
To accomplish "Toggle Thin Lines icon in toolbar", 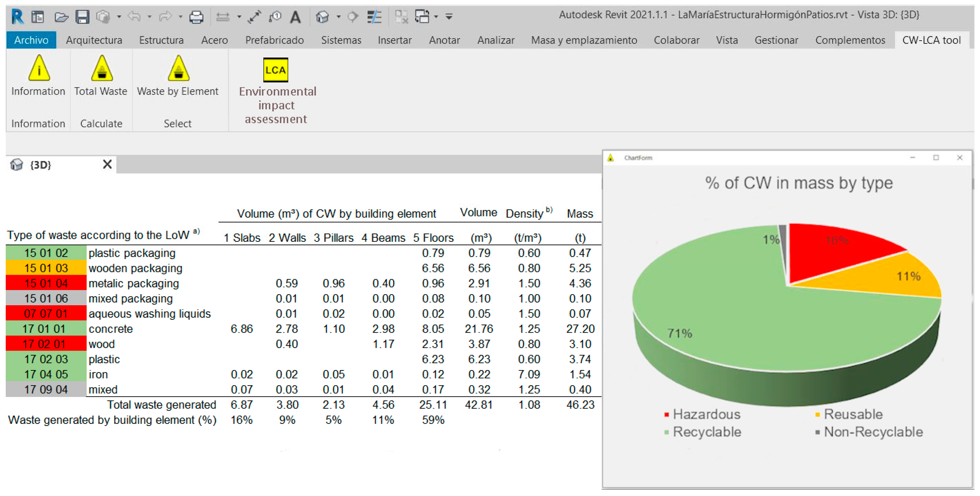I will [374, 17].
